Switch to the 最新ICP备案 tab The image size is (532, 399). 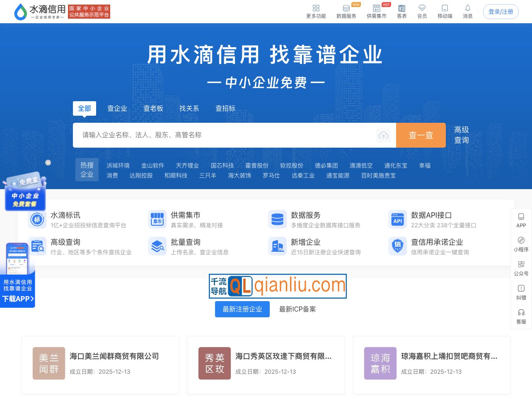tap(297, 309)
